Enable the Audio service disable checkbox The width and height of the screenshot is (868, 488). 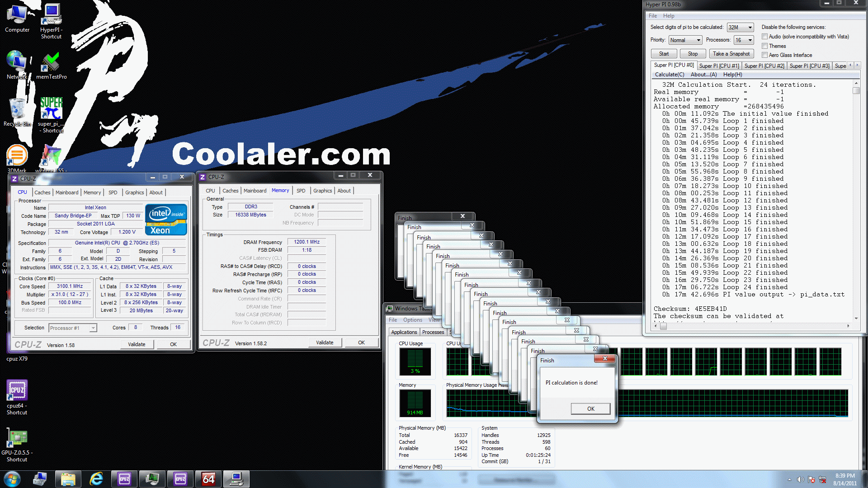click(x=764, y=37)
